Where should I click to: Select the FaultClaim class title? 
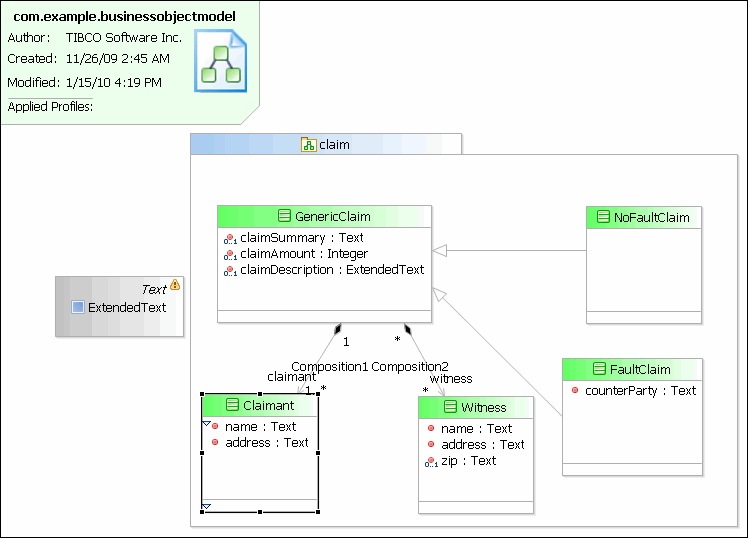click(640, 369)
